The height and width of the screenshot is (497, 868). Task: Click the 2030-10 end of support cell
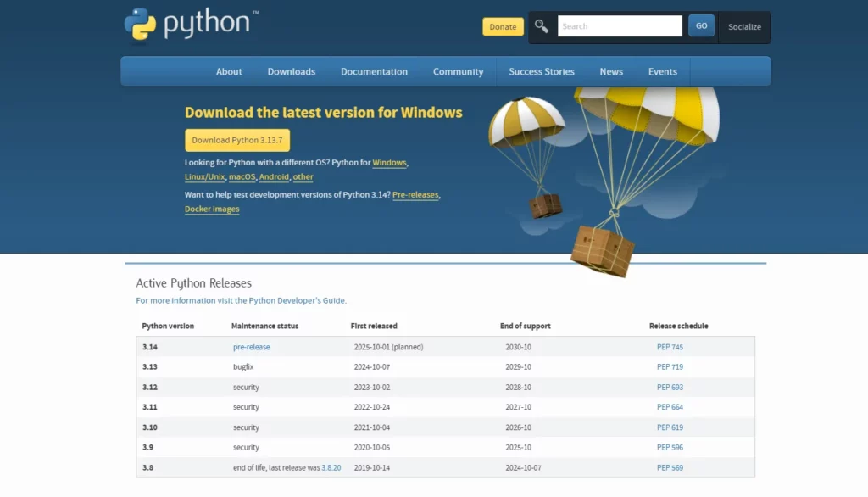[518, 347]
